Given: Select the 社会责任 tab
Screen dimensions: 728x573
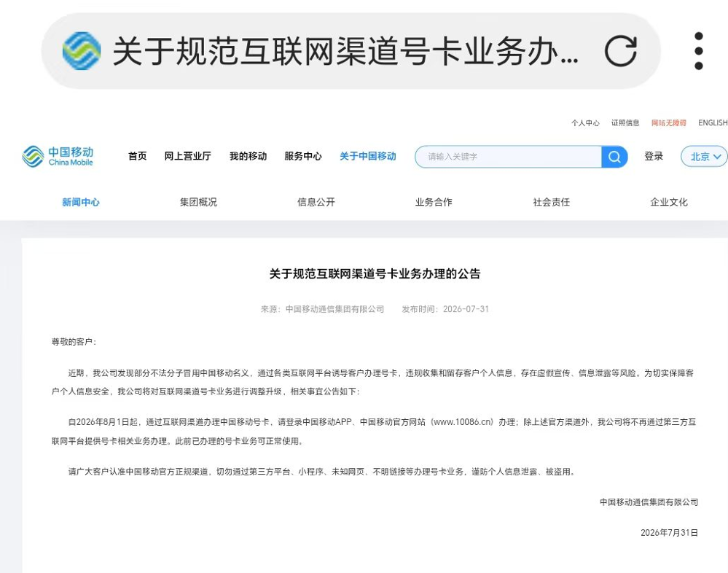Looking at the screenshot, I should [551, 202].
